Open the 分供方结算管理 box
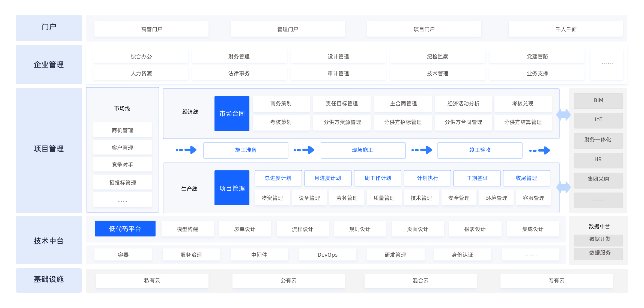This screenshot has height=308, width=644. click(x=523, y=122)
